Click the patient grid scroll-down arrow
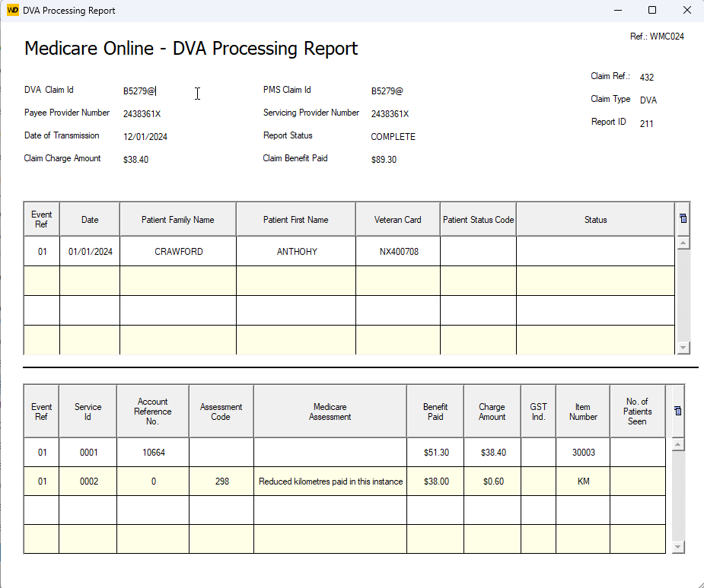Viewport: 704px width, 588px height. [x=683, y=348]
